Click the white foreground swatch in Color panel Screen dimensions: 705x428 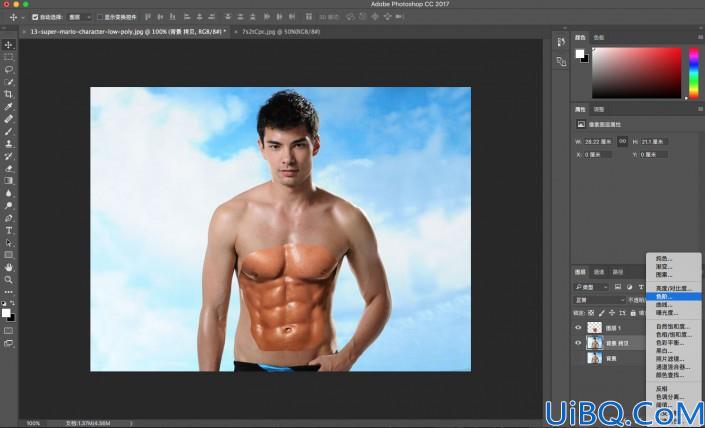click(580, 54)
